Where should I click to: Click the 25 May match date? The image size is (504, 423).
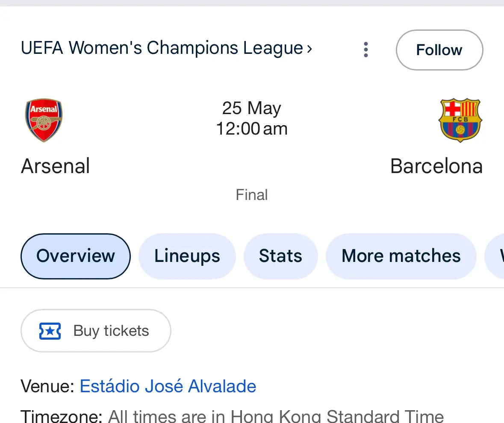252,108
